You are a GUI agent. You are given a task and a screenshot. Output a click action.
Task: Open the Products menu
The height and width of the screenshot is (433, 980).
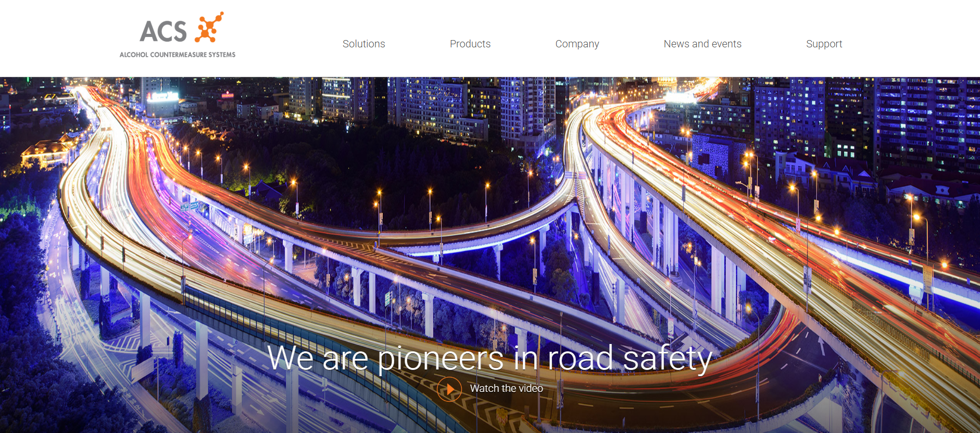[470, 44]
